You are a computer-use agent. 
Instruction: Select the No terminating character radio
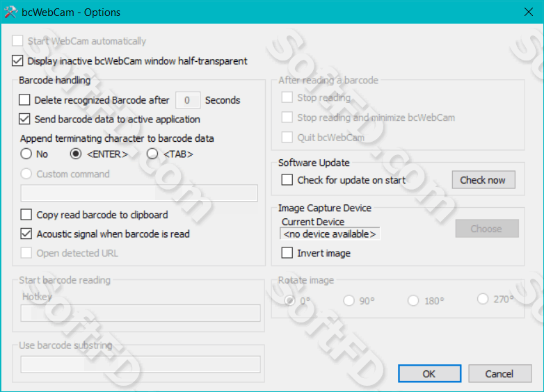point(26,154)
